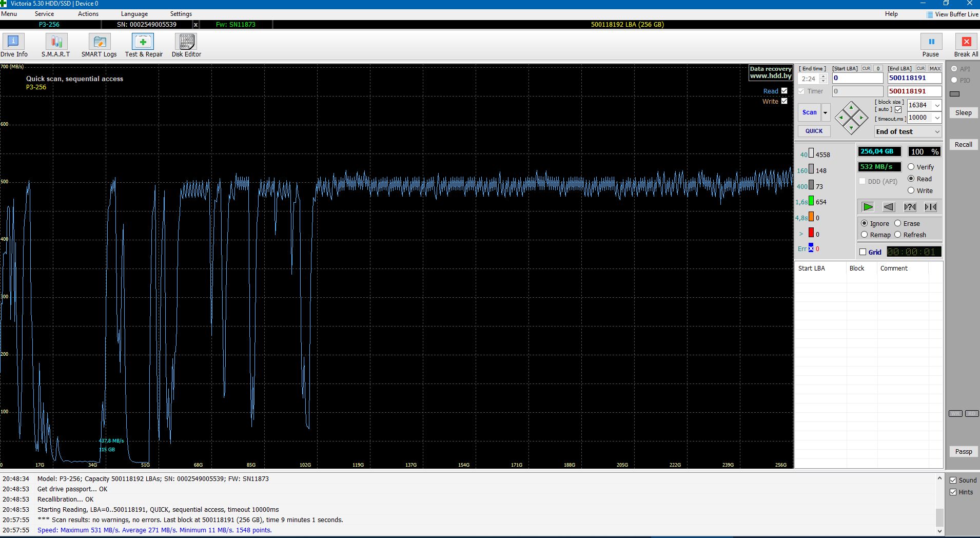Open the Disk Editor tool

click(186, 45)
